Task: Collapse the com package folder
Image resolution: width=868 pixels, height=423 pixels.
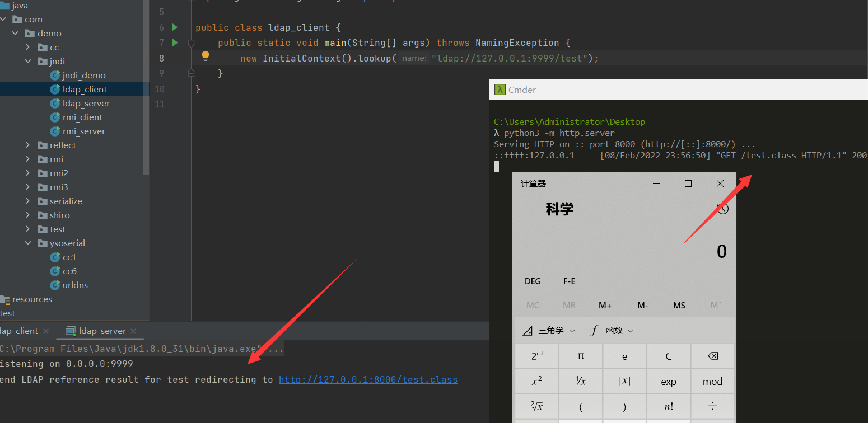Action: click(x=4, y=19)
